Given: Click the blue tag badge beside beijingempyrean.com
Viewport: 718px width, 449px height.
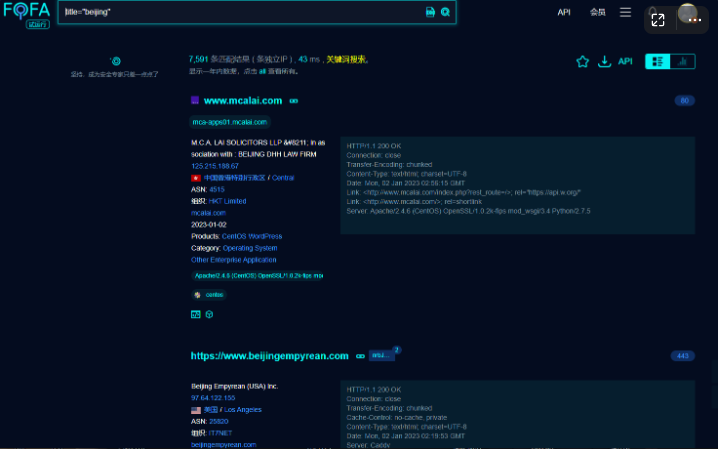Looking at the screenshot, I should tap(381, 356).
